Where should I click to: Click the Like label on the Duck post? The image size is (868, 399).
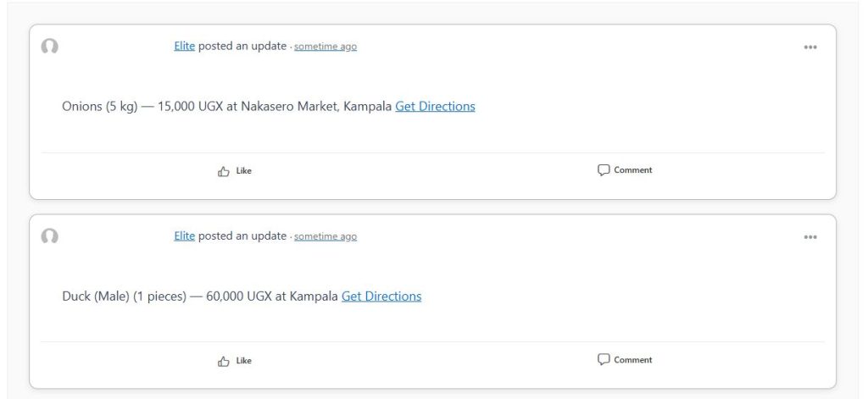click(x=243, y=361)
